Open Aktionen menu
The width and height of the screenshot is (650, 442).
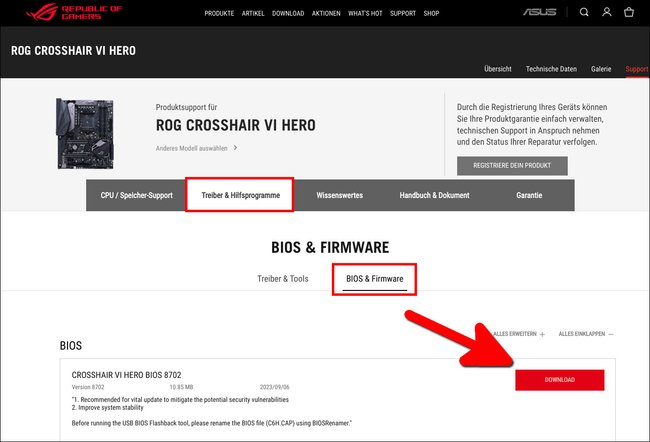coord(326,13)
